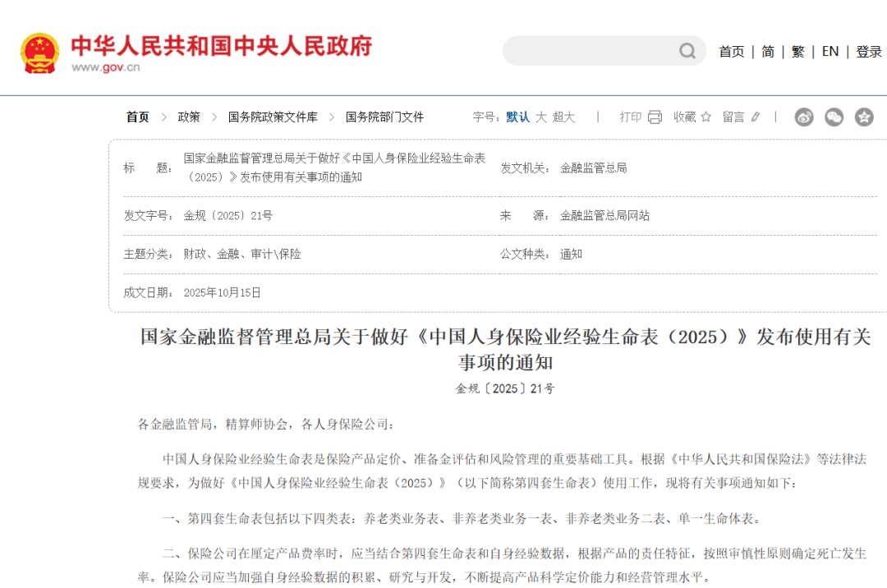Select the 超大 font size option
This screenshot has width=887, height=588.
pyautogui.click(x=564, y=117)
